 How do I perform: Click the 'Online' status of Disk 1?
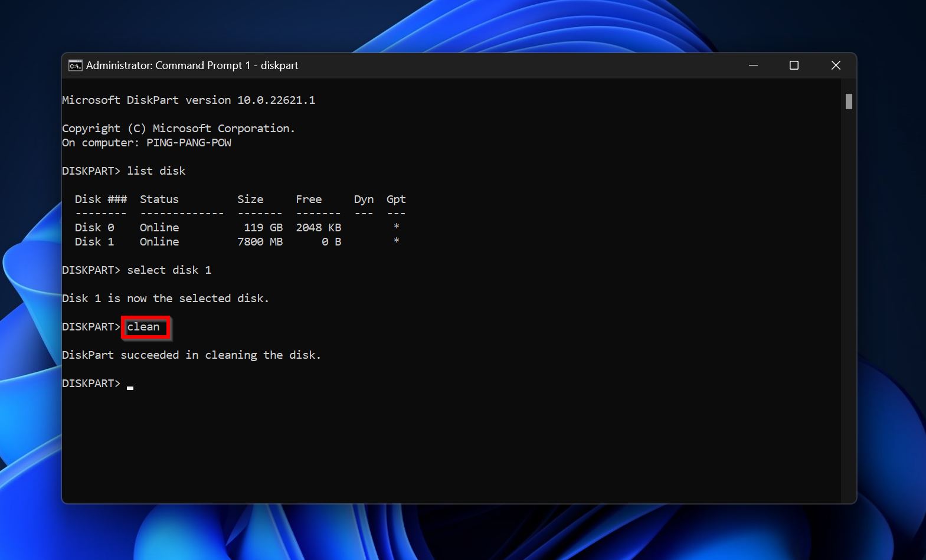point(159,242)
